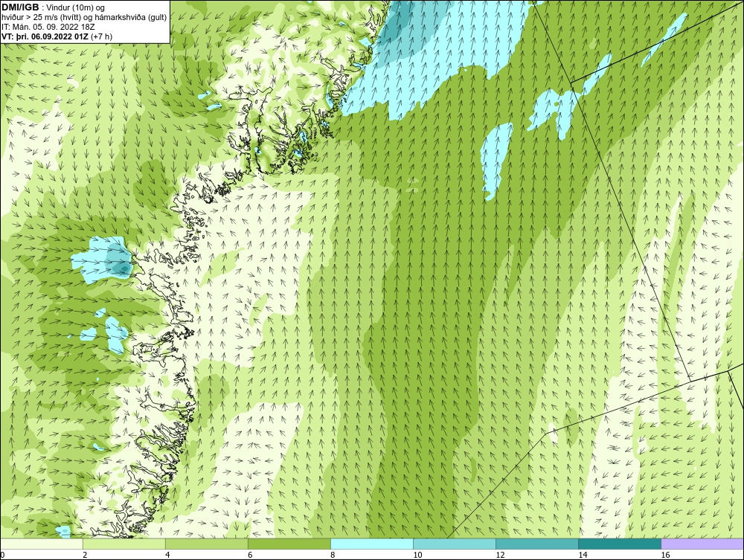Screen dimensions: 744x560
Task: Click the legend value label '16'
Action: pyautogui.click(x=664, y=555)
